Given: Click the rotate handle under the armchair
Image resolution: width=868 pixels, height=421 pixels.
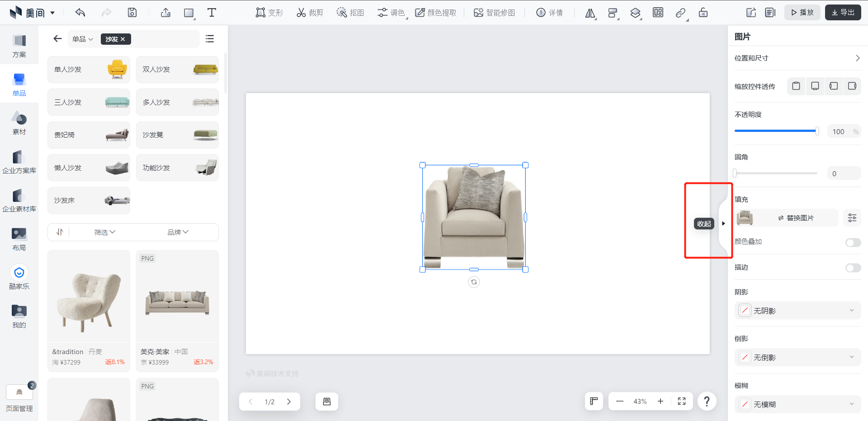Looking at the screenshot, I should tap(474, 282).
